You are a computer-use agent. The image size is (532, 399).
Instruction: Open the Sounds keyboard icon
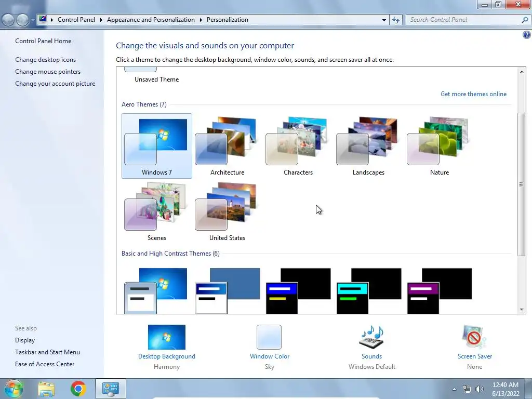coord(371,337)
